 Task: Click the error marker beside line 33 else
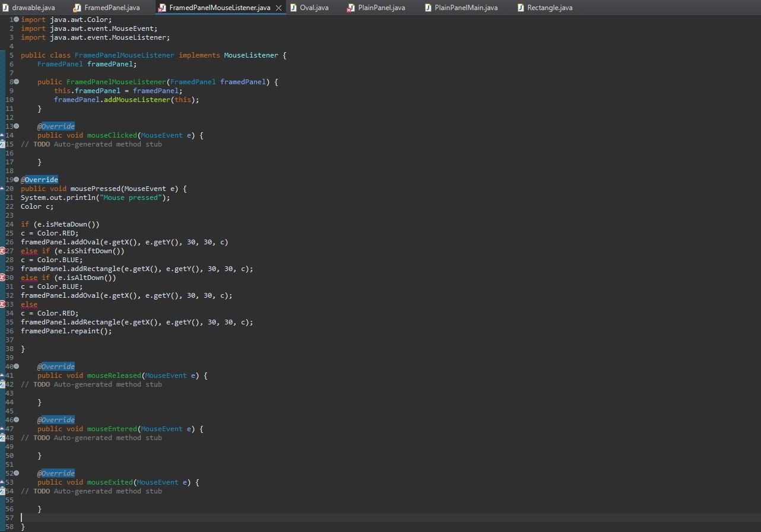(2, 304)
